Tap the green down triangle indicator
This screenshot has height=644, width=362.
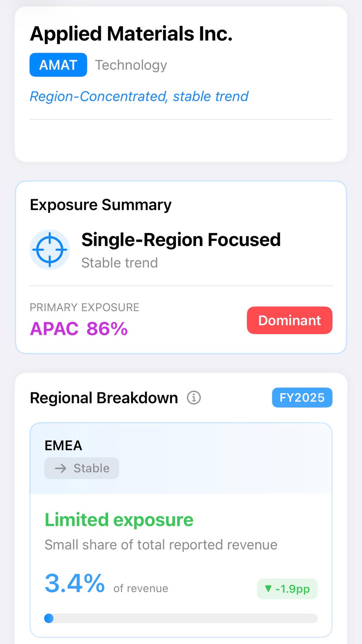[268, 588]
